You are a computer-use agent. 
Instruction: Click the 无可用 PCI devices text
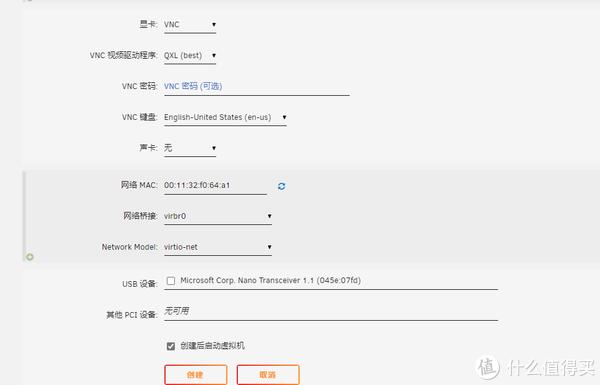pos(176,311)
